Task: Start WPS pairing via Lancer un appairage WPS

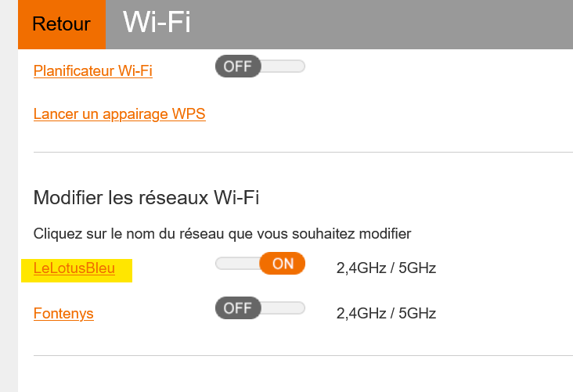Action: coord(119,114)
